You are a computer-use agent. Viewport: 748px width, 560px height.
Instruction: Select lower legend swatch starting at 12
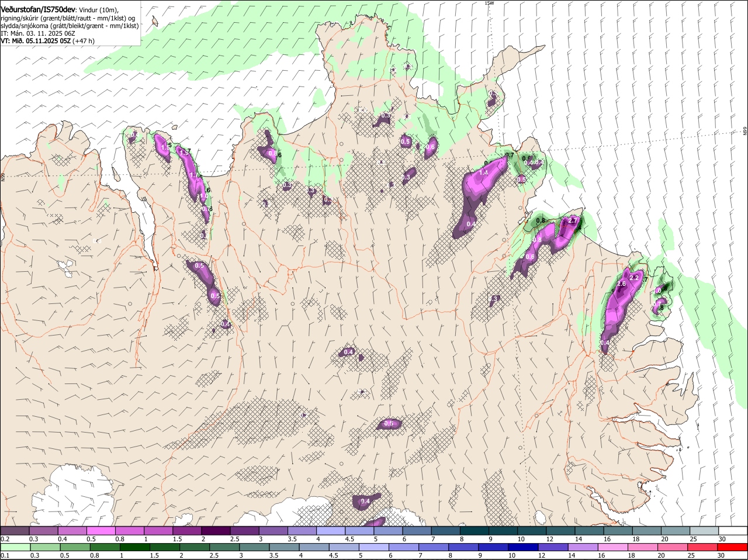click(x=552, y=547)
